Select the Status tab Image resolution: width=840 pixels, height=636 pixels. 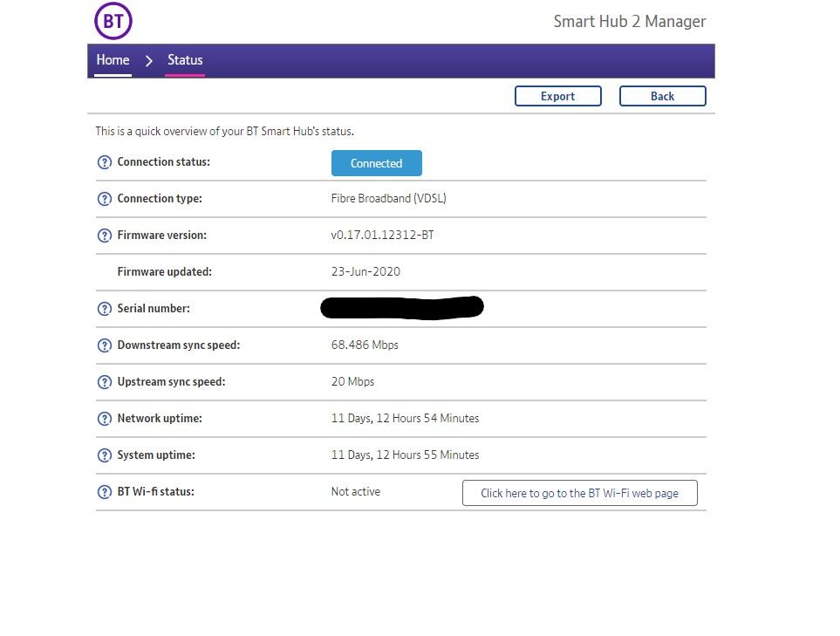point(185,60)
